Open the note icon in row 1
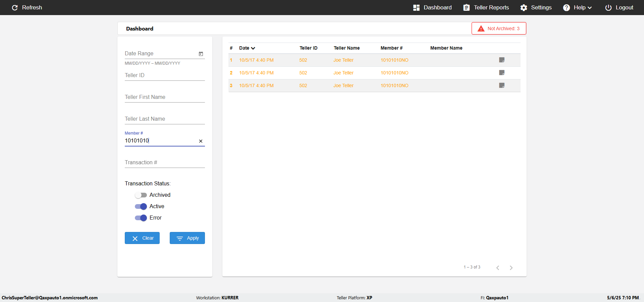The height and width of the screenshot is (302, 644). [x=502, y=60]
